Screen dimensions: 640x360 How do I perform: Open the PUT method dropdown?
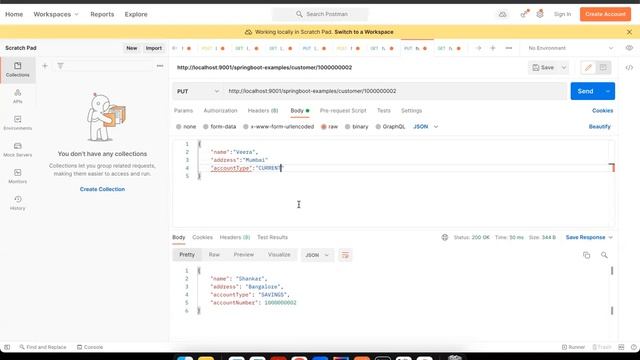coord(198,91)
